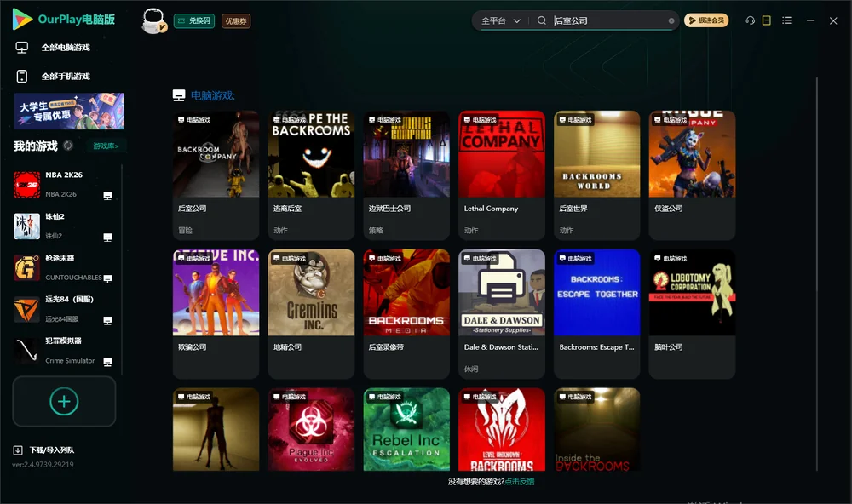This screenshot has width=852, height=504.
Task: Click the 策略 genre label under 边狱巴士公司
Action: pyautogui.click(x=376, y=230)
